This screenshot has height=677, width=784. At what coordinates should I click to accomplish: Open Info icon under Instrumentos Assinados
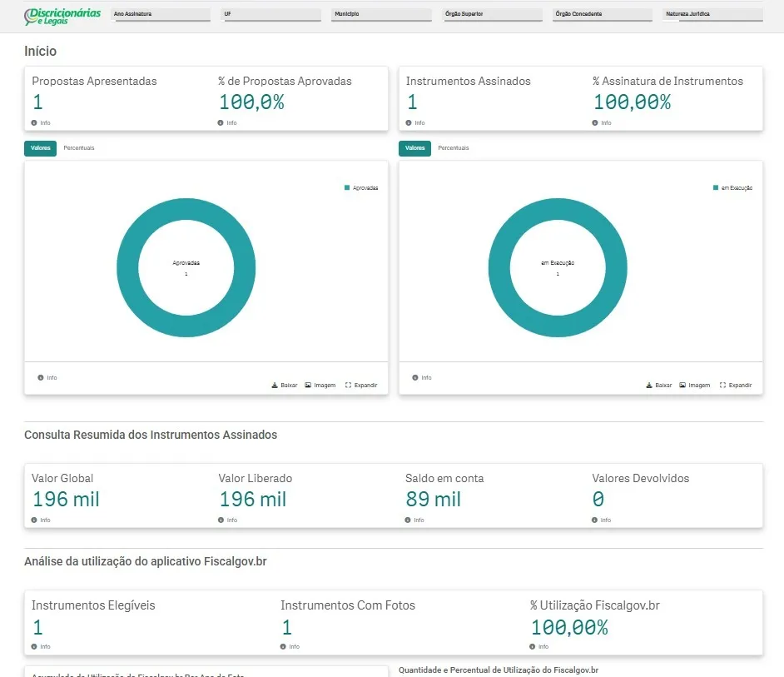click(x=409, y=122)
